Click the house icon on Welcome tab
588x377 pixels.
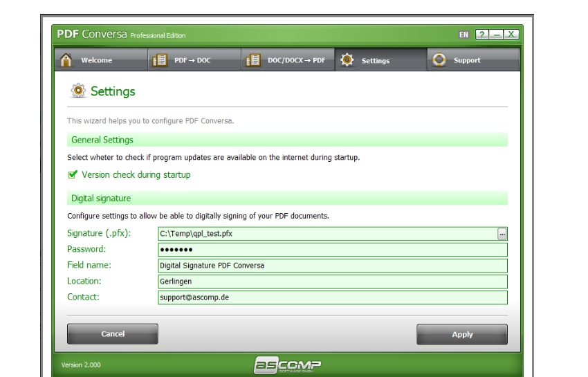click(66, 60)
